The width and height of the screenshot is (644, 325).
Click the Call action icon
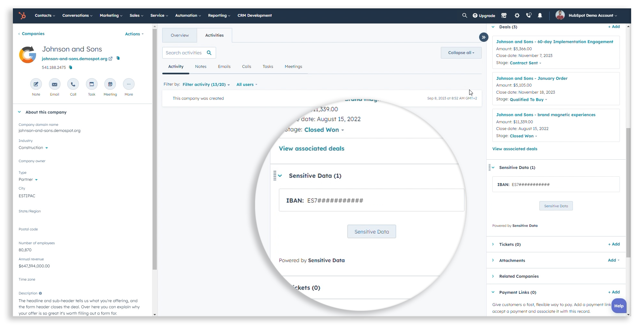point(73,84)
